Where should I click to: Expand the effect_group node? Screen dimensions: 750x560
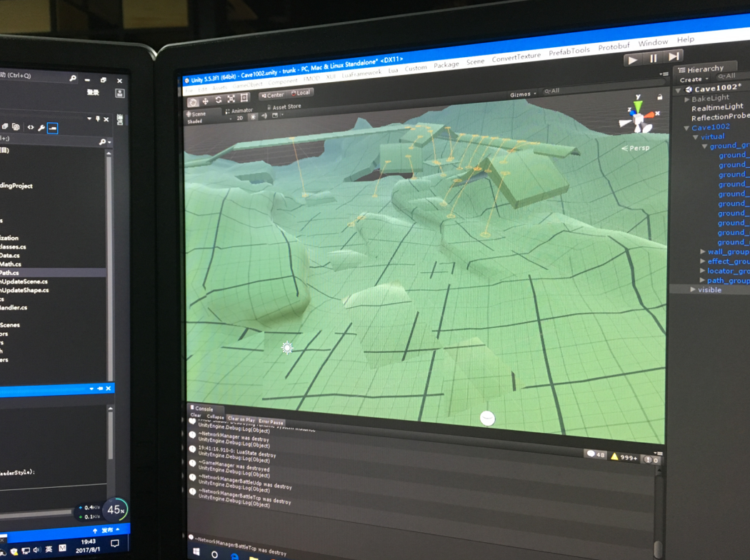click(703, 261)
